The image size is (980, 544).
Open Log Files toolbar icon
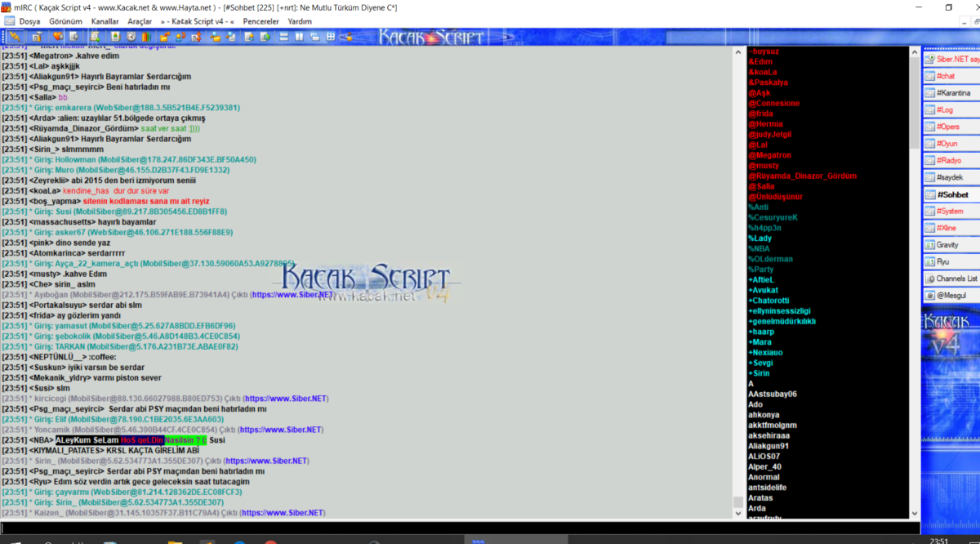[x=230, y=37]
